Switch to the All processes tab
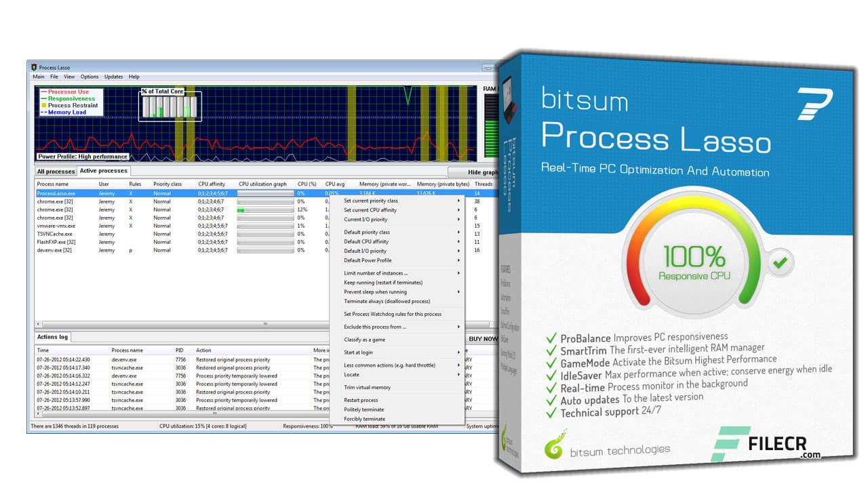Screen dimensions: 868x488 click(x=56, y=171)
